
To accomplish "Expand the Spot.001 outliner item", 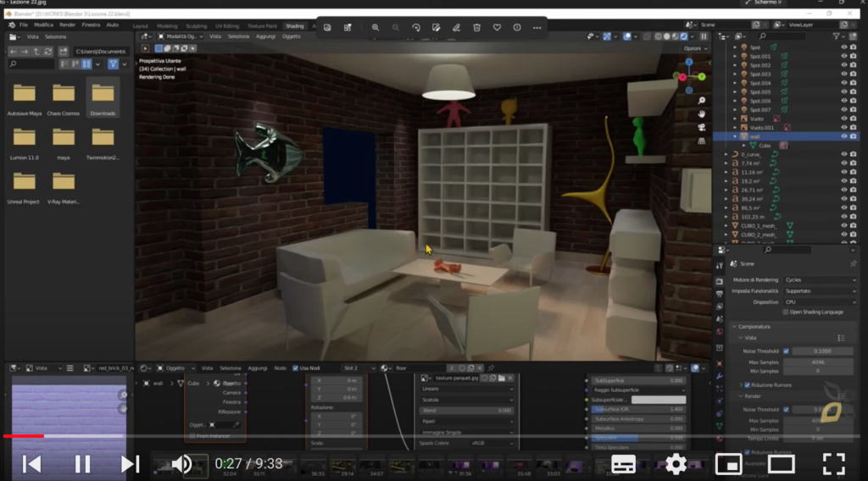I will pos(735,57).
